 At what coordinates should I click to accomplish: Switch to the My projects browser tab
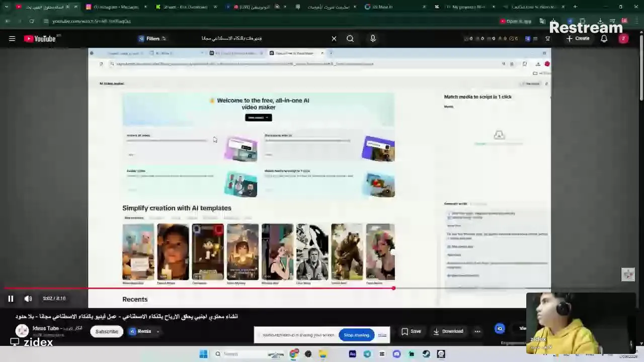(x=465, y=7)
